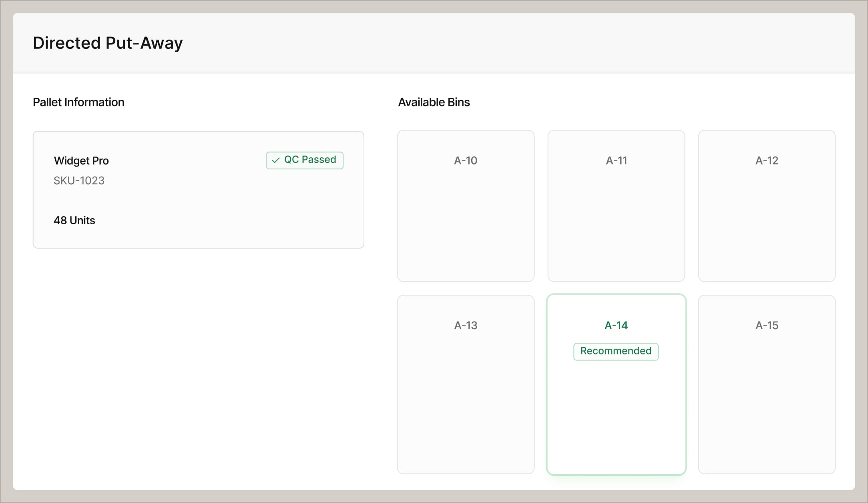This screenshot has width=868, height=503.
Task: Select bin A-15
Action: [x=766, y=382]
